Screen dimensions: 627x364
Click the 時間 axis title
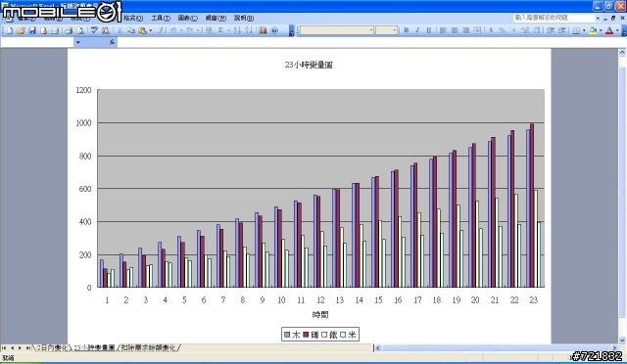[x=320, y=315]
